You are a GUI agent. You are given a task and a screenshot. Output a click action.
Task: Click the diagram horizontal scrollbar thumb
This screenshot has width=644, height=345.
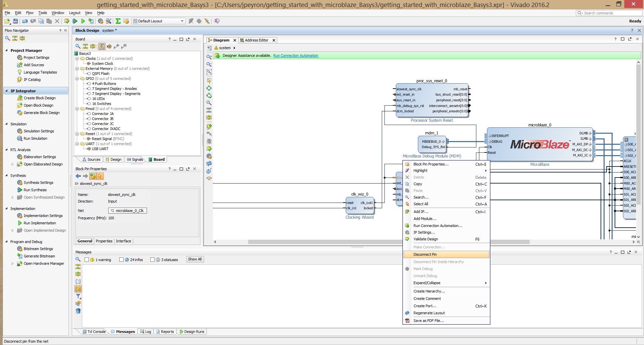(389, 242)
